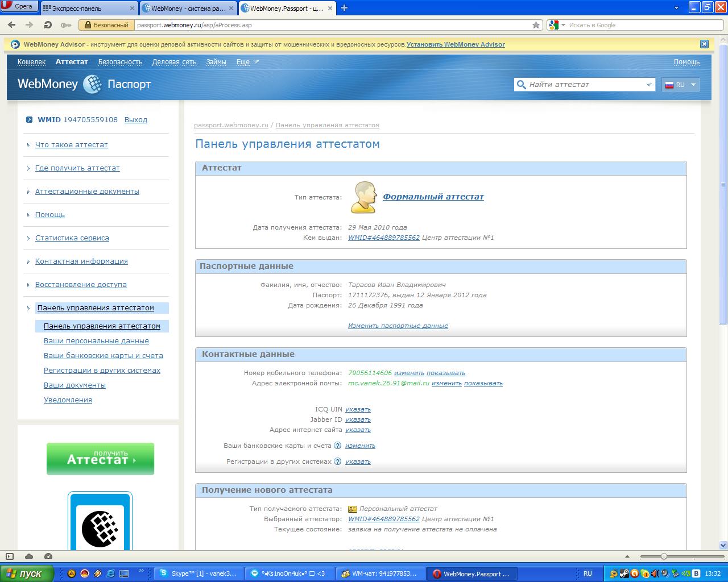
Task: Close the WebMoney Advisor notification bar
Action: [x=704, y=44]
